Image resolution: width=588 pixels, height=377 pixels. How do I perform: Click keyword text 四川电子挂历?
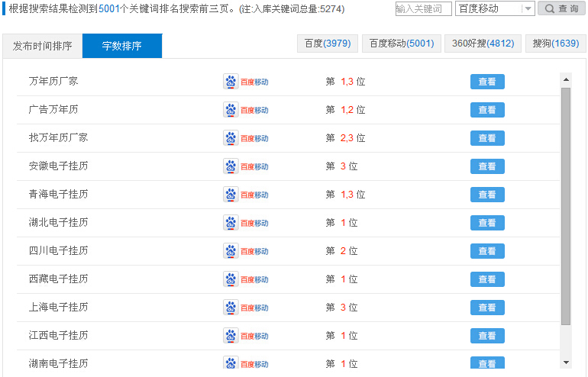coord(58,250)
